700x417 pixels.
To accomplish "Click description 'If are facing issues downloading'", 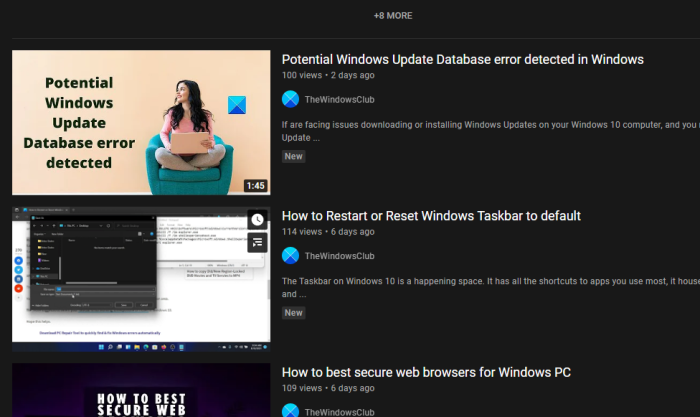I will tap(489, 131).
